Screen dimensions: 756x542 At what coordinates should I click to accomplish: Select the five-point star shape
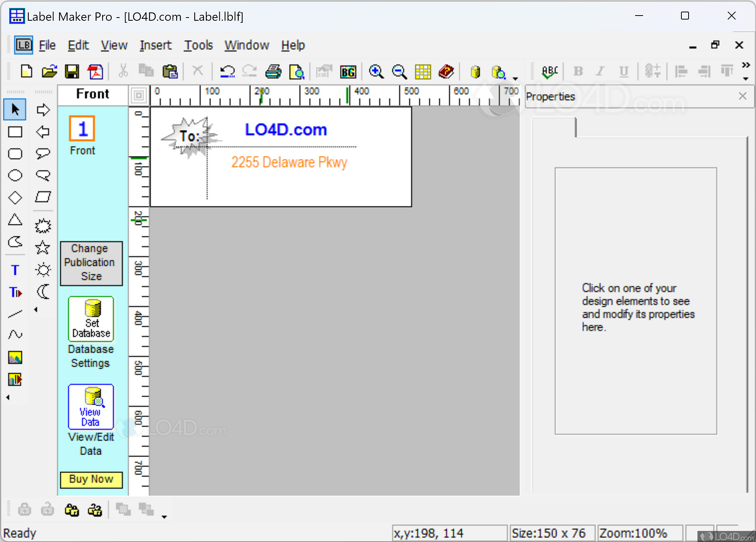coord(43,248)
